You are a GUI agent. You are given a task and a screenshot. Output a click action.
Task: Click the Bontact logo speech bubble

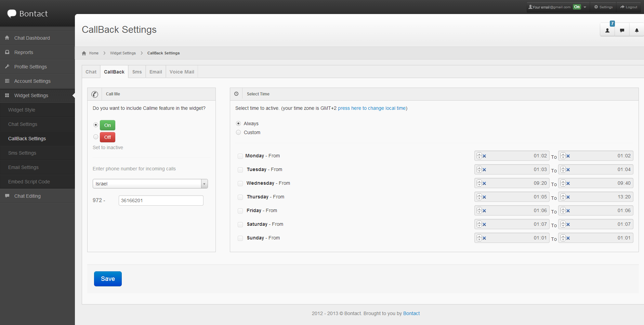click(12, 14)
